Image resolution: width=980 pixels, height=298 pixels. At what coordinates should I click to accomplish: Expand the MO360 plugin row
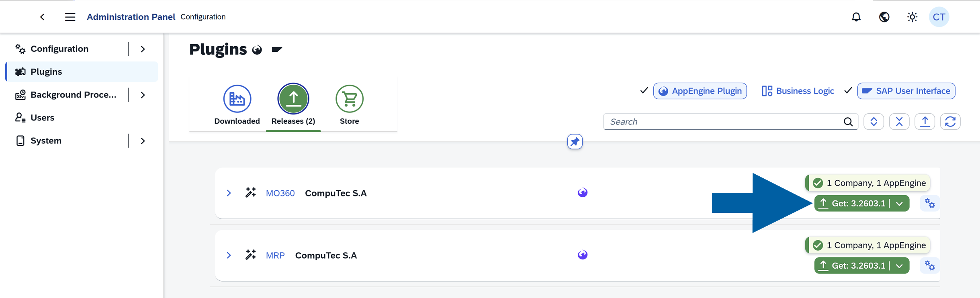229,193
